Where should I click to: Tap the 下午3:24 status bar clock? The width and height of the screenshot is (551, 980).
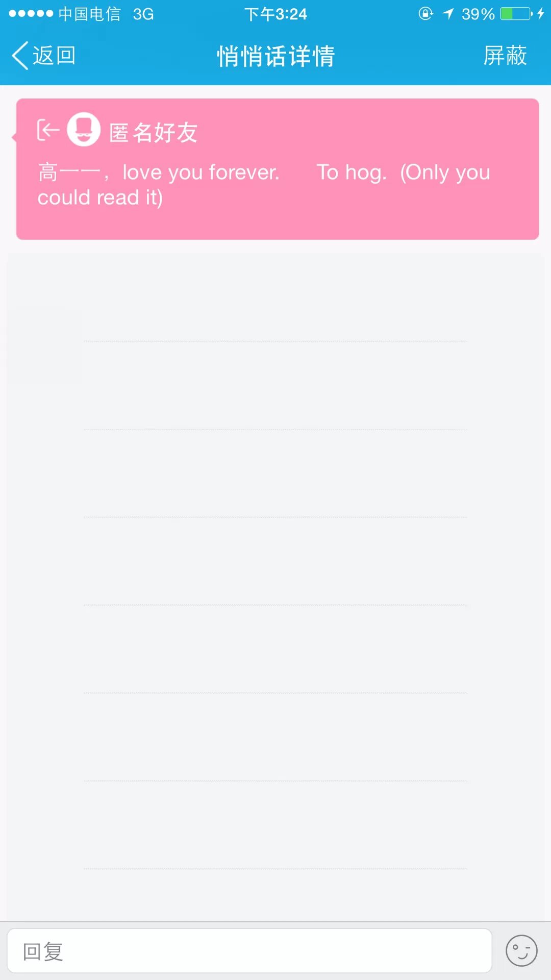[275, 14]
